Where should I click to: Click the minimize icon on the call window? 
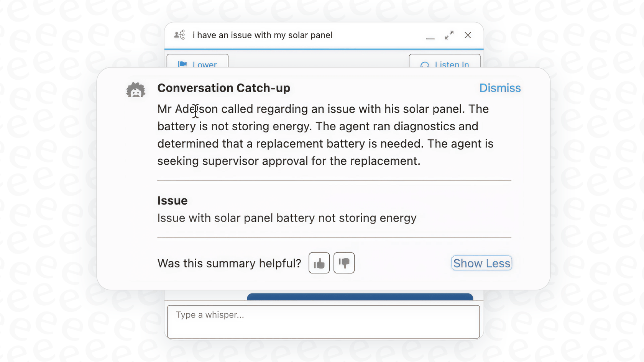(x=430, y=37)
